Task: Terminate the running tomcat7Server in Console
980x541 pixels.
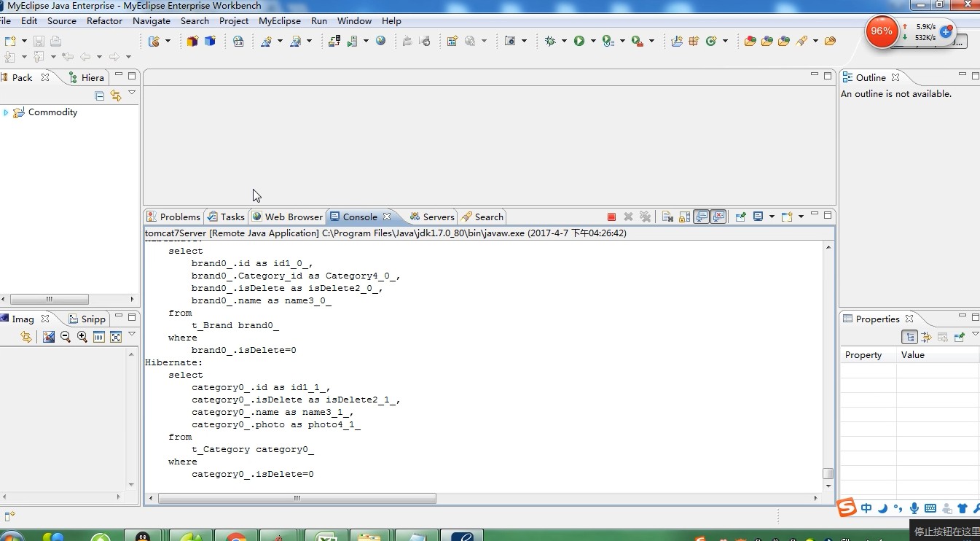Action: (x=611, y=217)
